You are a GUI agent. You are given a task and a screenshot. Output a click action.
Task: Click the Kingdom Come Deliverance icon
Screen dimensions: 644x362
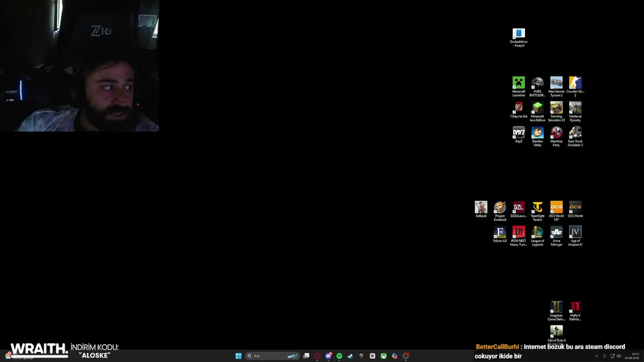[556, 311]
